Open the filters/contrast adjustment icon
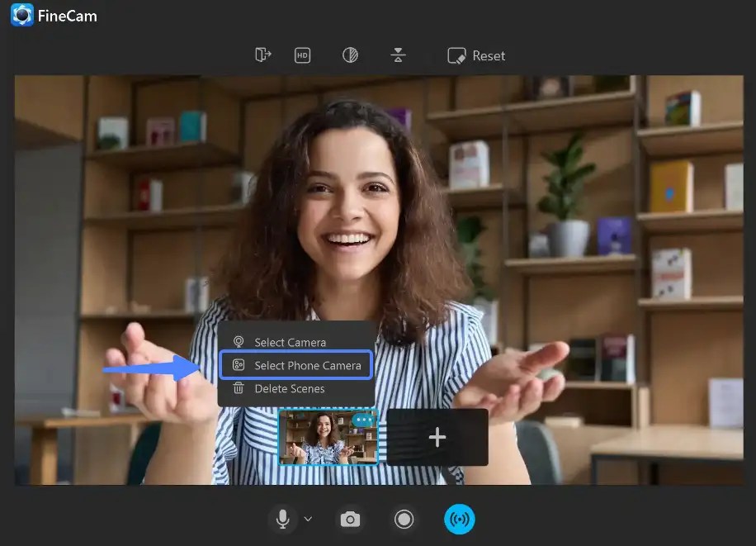 pos(350,55)
